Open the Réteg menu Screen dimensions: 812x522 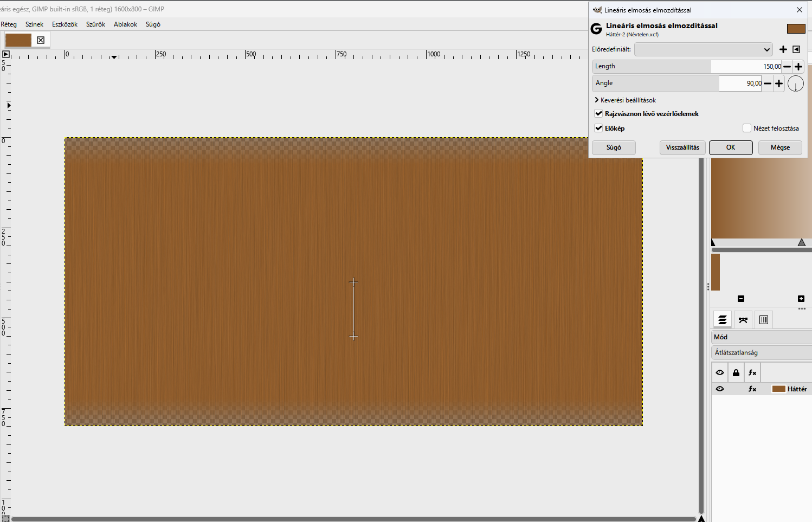pyautogui.click(x=9, y=24)
